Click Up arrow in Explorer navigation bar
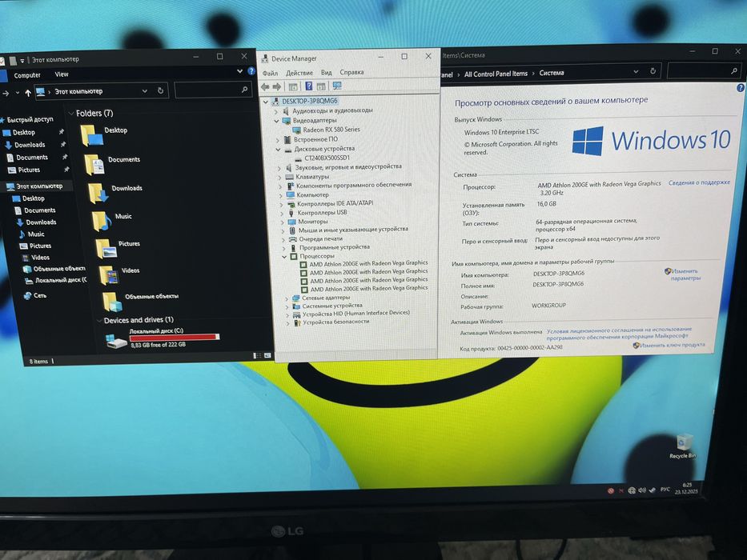This screenshot has height=560, width=747. pos(28,93)
